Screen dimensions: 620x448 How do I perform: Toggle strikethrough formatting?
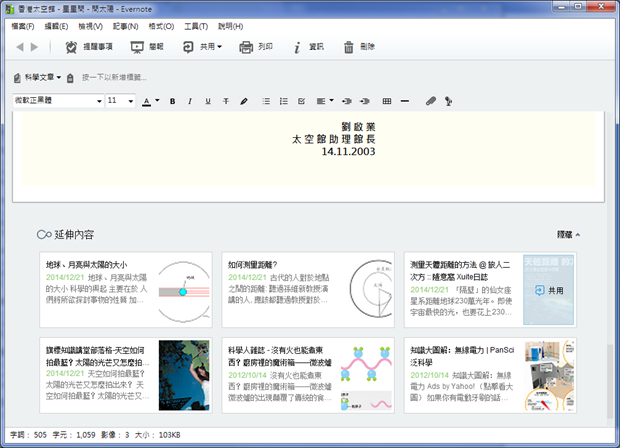[226, 101]
